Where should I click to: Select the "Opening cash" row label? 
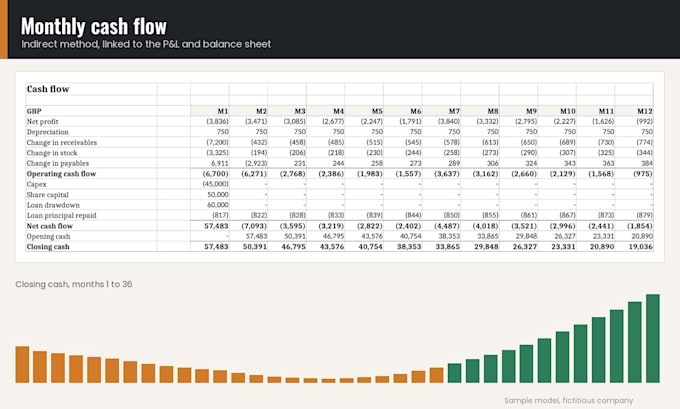[48, 236]
